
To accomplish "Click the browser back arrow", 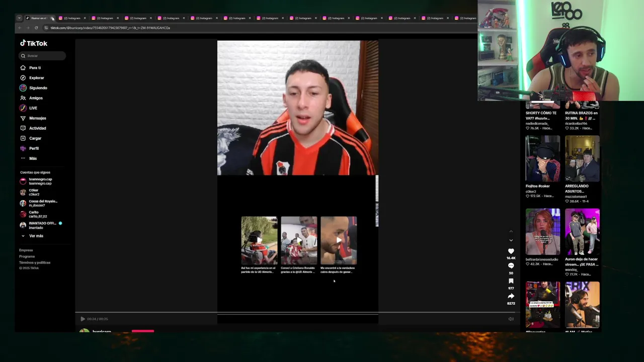I will point(20,28).
